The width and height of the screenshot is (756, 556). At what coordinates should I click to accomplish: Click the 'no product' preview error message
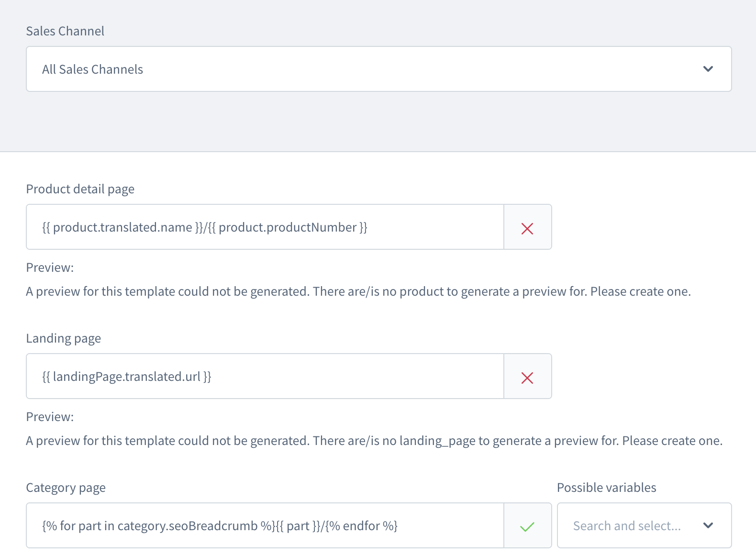click(358, 291)
